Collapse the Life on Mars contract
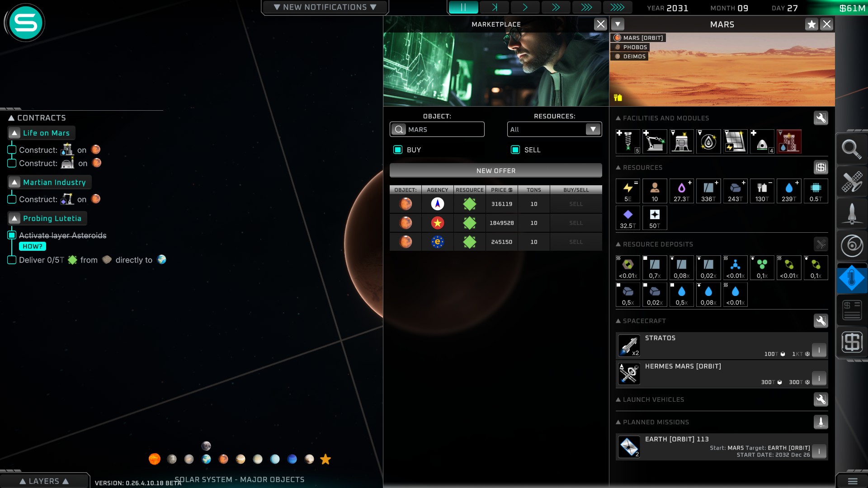The width and height of the screenshot is (868, 488). coord(14,133)
